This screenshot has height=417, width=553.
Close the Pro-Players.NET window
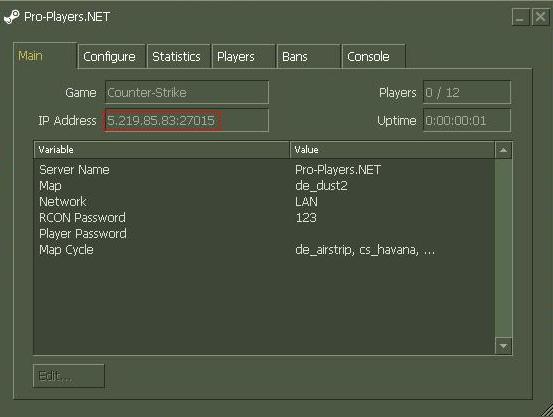tap(540, 17)
